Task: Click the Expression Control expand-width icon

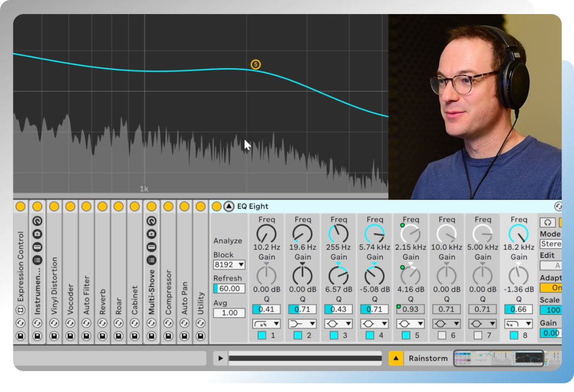Action: pos(20,310)
